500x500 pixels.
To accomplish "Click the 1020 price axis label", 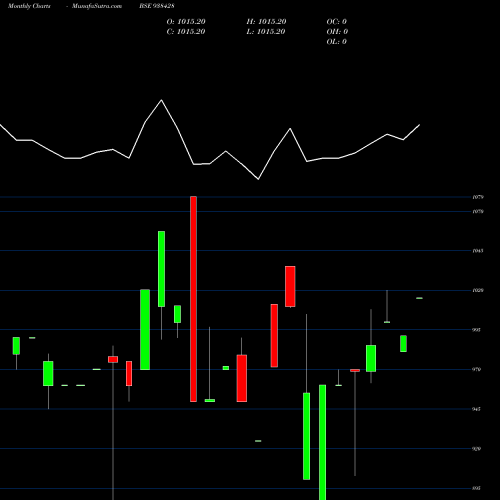I will pyautogui.click(x=478, y=290).
